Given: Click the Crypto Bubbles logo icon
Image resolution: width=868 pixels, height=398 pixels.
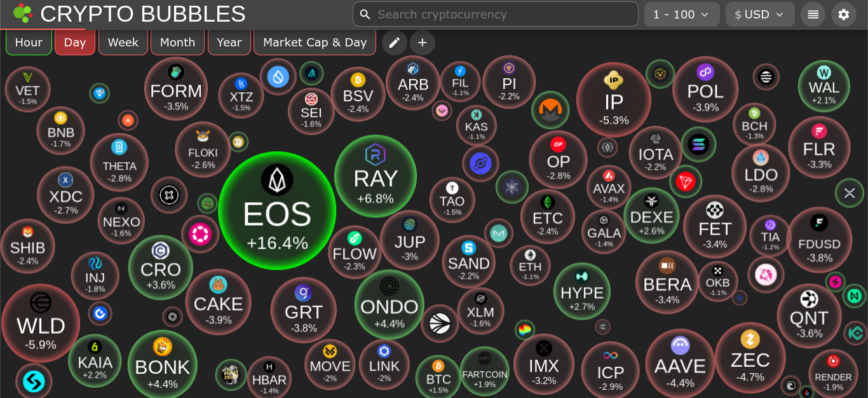Looking at the screenshot, I should pyautogui.click(x=23, y=13).
